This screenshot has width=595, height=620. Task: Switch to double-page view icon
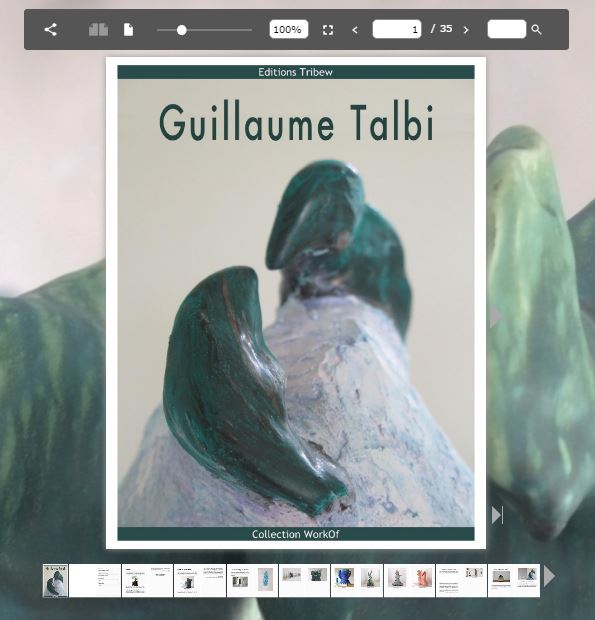click(98, 30)
